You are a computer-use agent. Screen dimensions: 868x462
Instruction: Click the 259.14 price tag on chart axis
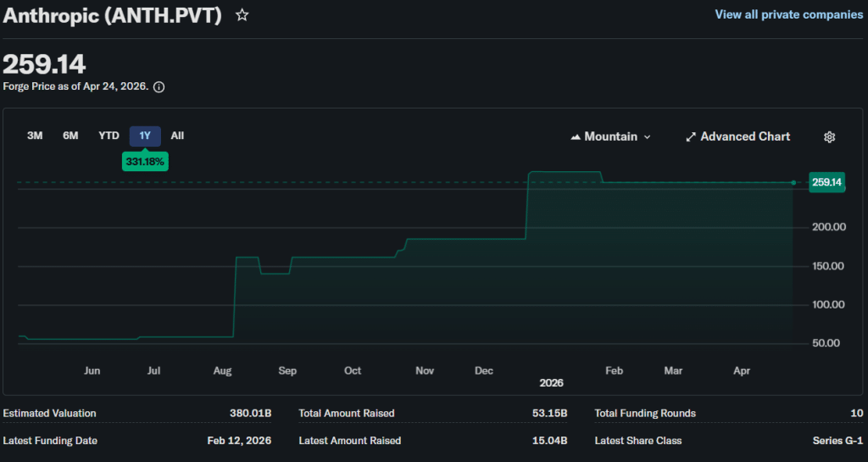pos(827,182)
